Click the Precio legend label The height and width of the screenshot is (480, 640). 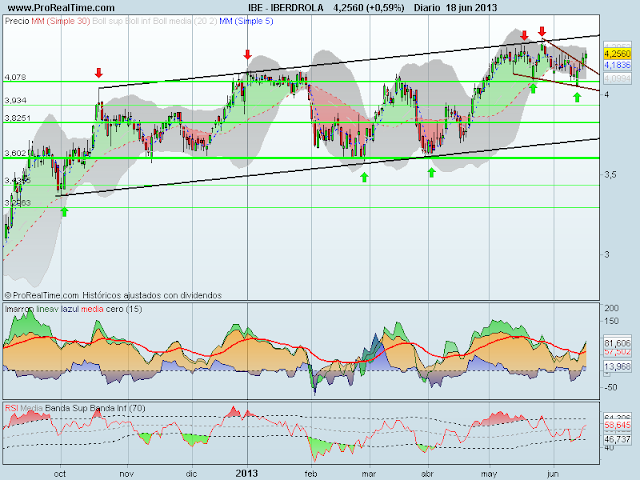coord(17,21)
